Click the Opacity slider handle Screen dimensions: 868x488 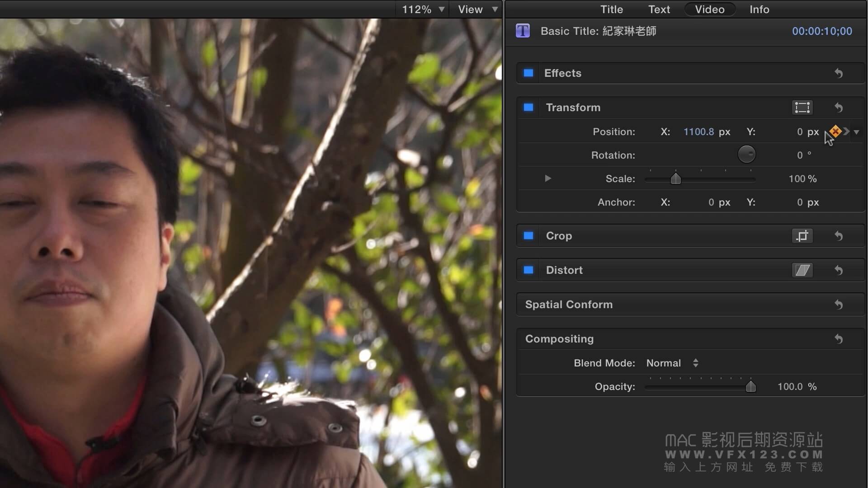(750, 387)
